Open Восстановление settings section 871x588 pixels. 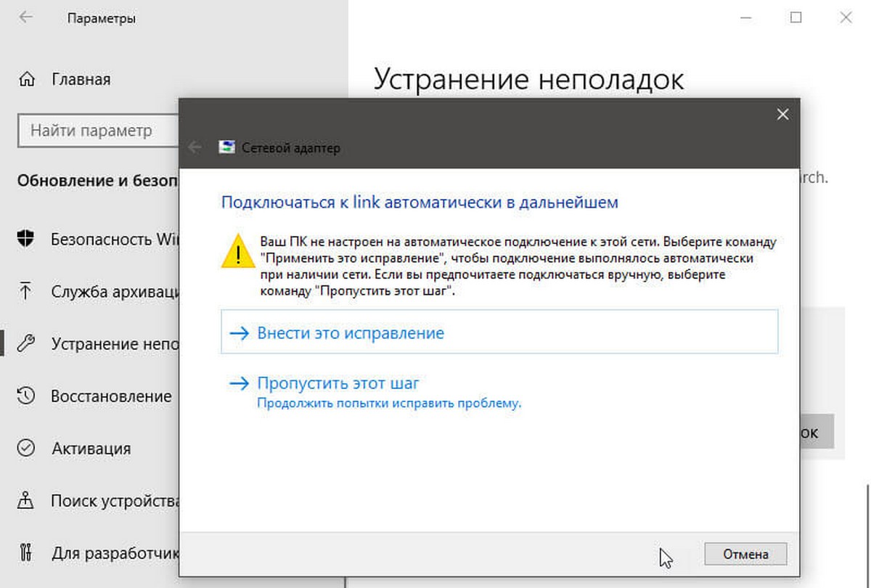tap(111, 396)
